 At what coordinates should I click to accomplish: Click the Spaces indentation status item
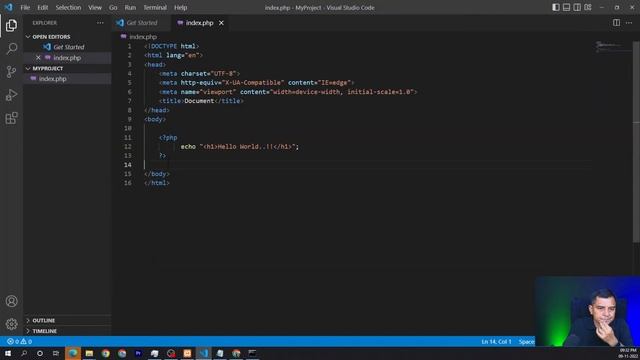526,341
